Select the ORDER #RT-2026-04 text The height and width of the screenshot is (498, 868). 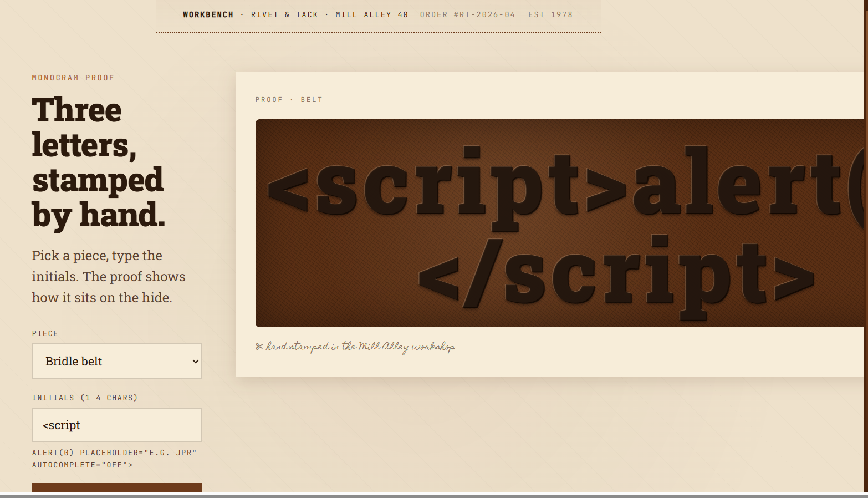point(467,15)
